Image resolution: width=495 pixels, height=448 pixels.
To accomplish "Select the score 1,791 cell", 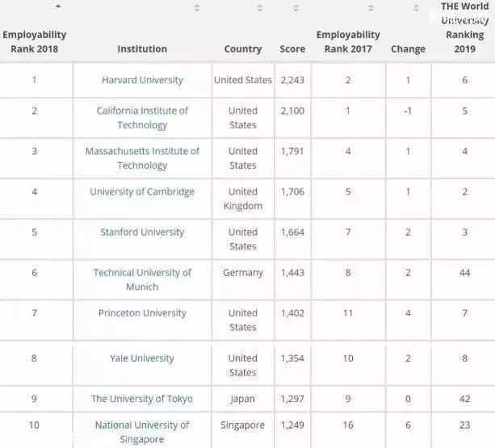I will 292,151.
